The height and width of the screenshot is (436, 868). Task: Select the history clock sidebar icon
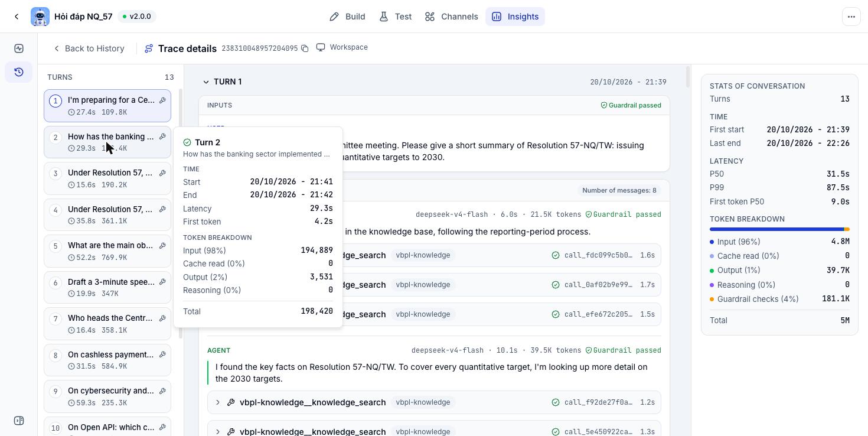pyautogui.click(x=19, y=72)
